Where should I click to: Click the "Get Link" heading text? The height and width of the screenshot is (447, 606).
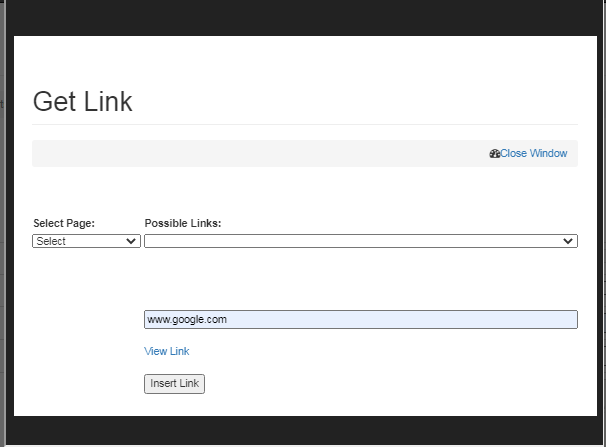82,101
